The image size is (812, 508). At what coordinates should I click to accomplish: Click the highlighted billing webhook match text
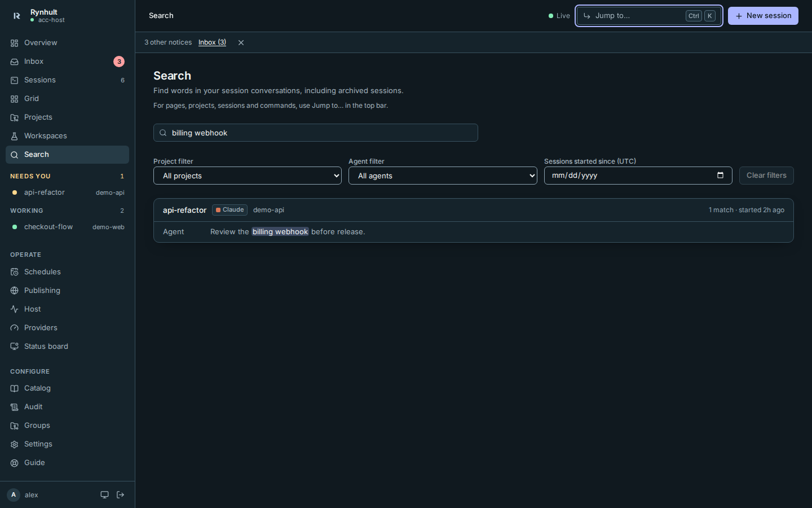tap(280, 232)
